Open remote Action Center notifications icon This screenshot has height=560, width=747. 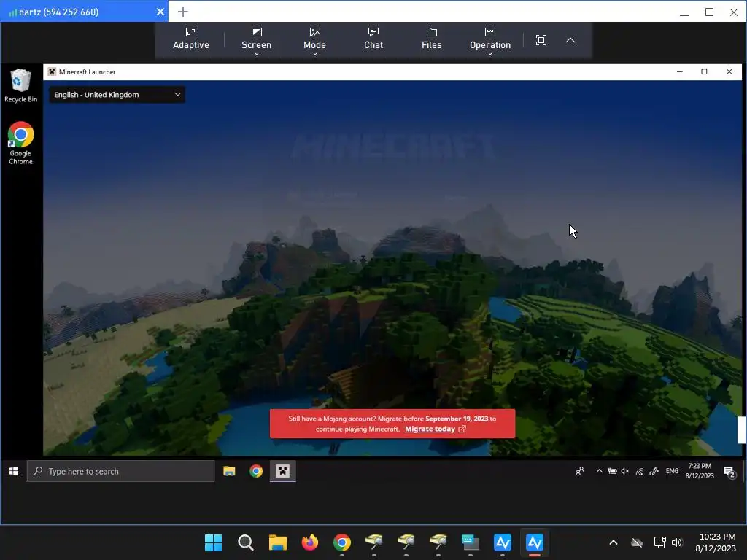coord(729,472)
